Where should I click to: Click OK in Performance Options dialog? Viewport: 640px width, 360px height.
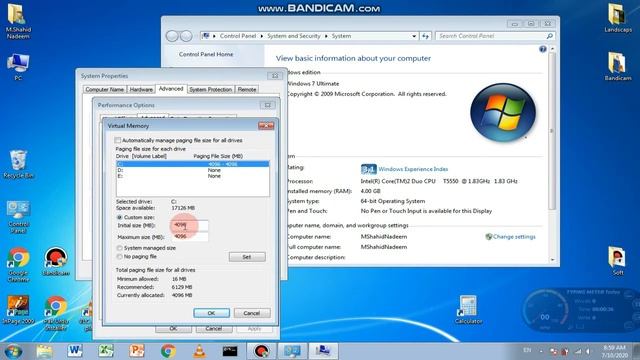(x=173, y=329)
